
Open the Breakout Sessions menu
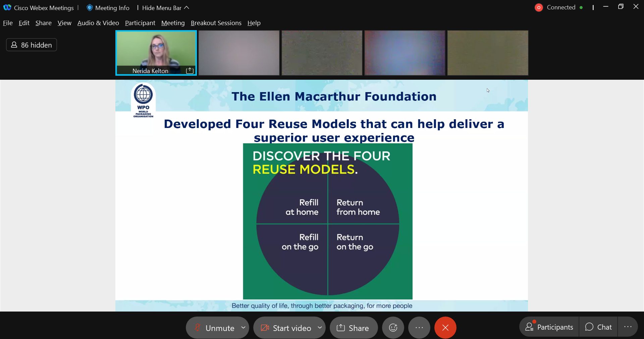pos(216,23)
